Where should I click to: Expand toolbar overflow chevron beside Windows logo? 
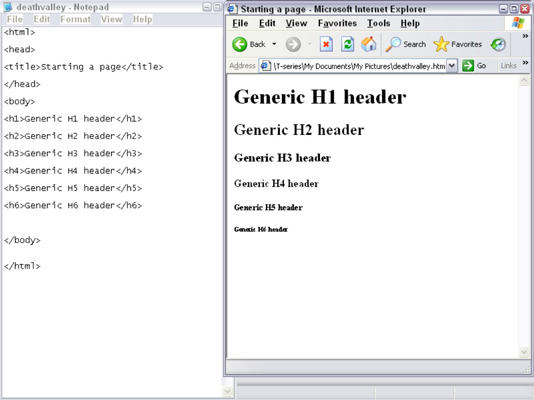click(525, 36)
